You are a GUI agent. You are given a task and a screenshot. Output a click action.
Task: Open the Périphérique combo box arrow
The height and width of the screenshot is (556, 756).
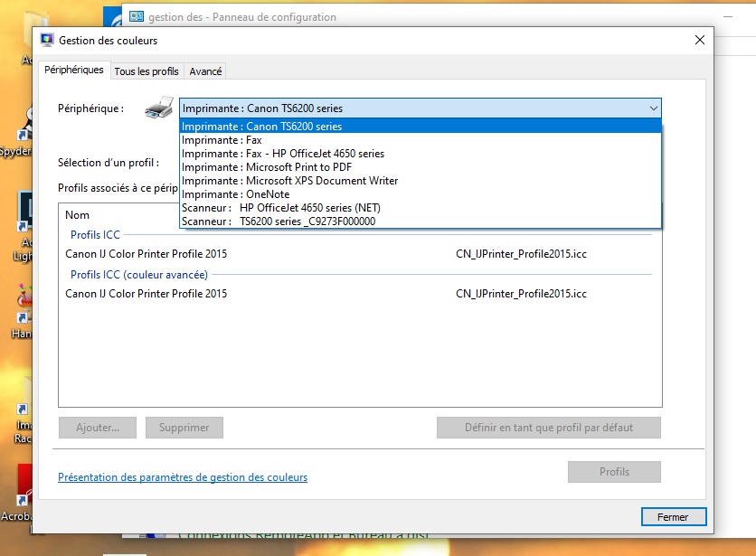pos(653,108)
